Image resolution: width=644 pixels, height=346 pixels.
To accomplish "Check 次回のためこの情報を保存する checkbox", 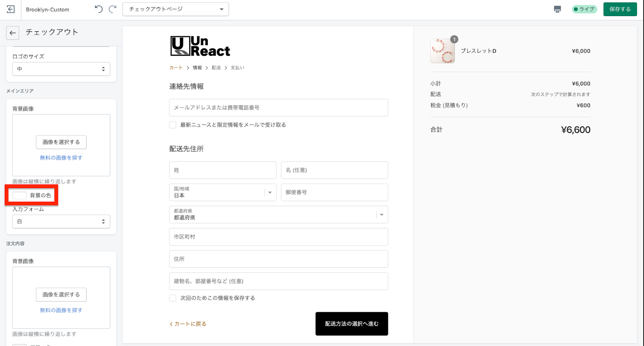I will (x=173, y=298).
